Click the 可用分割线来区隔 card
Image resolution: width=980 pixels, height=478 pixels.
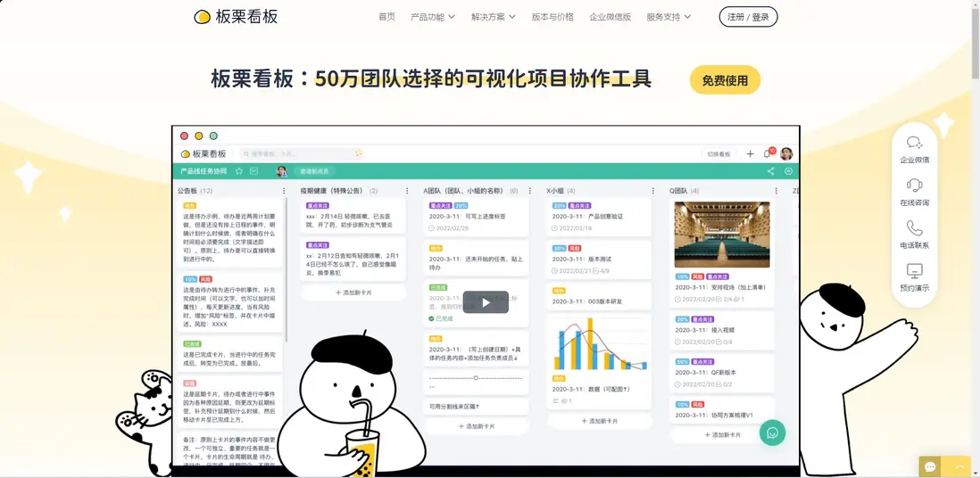point(477,406)
